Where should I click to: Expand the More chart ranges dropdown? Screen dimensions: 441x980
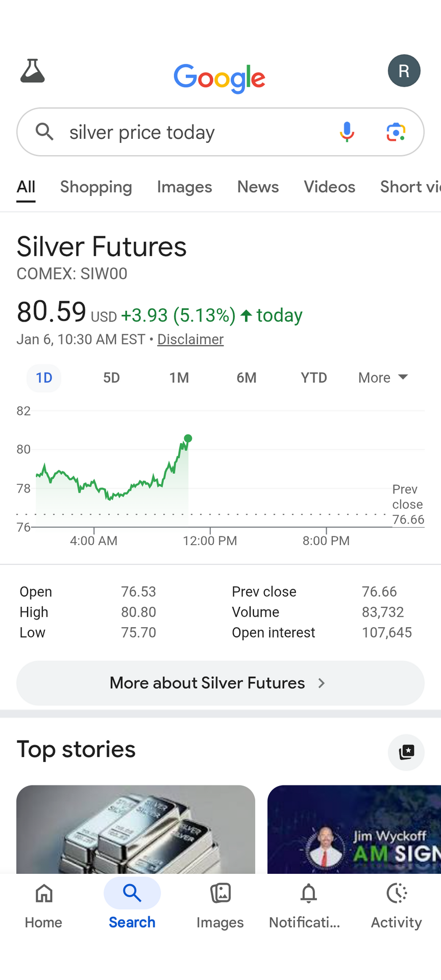click(383, 378)
